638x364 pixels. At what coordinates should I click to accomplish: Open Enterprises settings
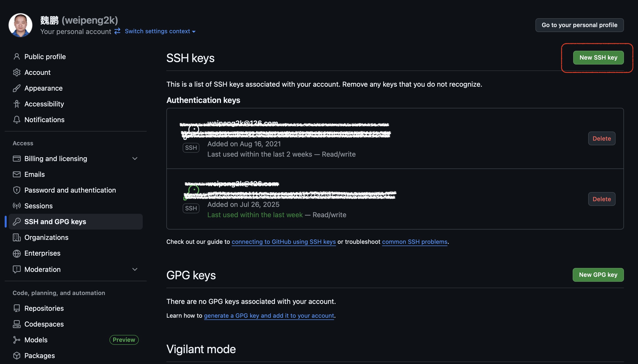[x=76, y=253]
